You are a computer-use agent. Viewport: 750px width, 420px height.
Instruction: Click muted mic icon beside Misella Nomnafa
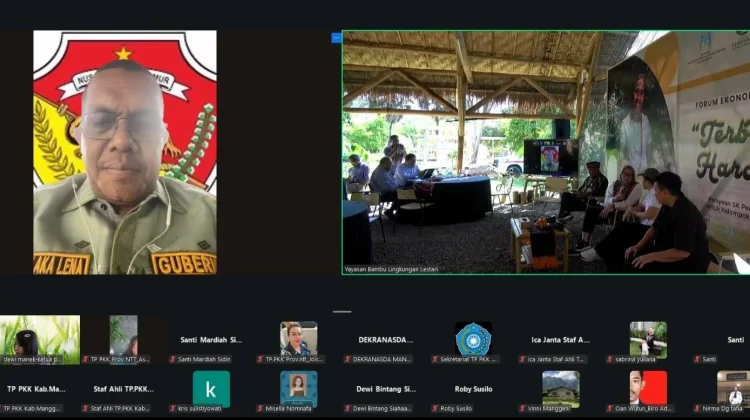click(261, 409)
